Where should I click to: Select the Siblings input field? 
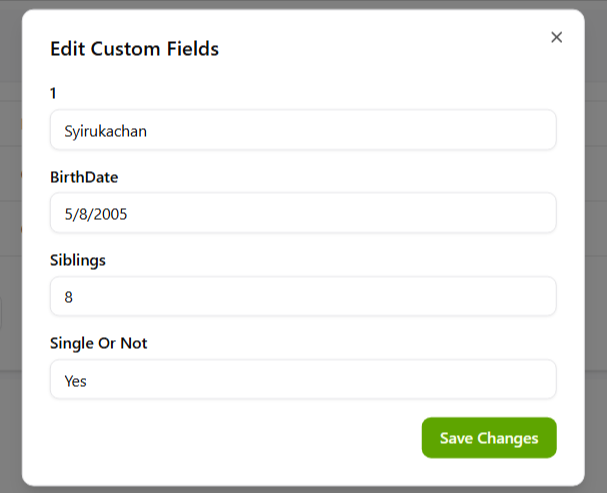coord(302,297)
